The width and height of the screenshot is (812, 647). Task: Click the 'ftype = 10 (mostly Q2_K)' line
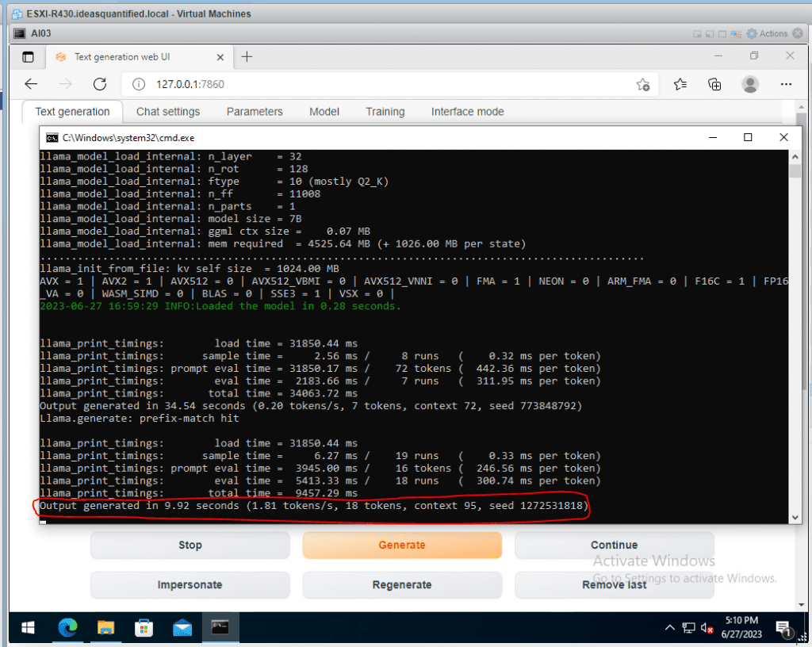[214, 182]
